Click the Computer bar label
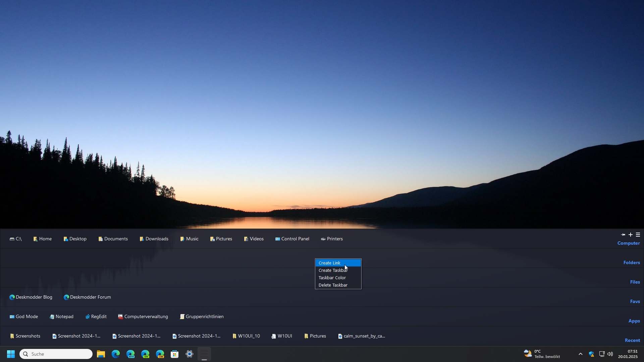644x362 pixels. pyautogui.click(x=629, y=243)
